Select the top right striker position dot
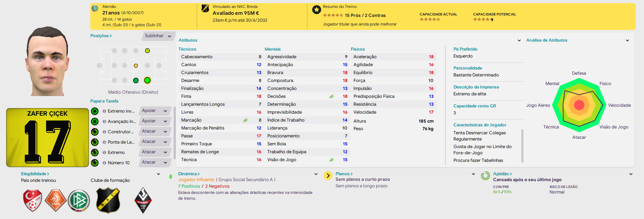This screenshot has height=219, width=644. tap(147, 51)
